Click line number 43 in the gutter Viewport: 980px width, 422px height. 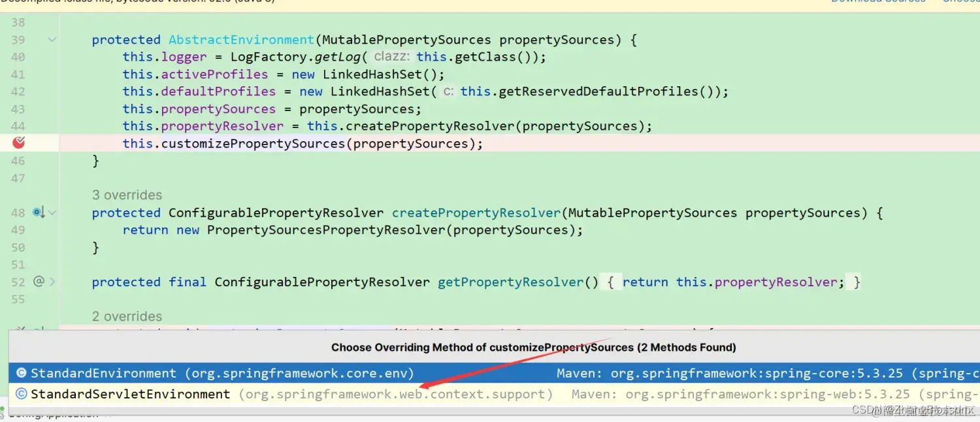tap(18, 109)
